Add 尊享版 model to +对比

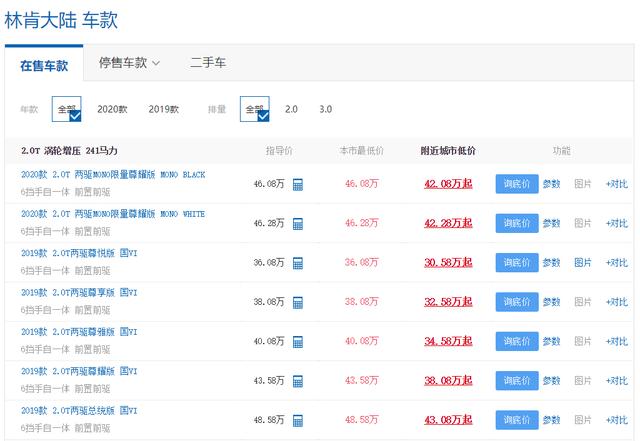(x=617, y=302)
